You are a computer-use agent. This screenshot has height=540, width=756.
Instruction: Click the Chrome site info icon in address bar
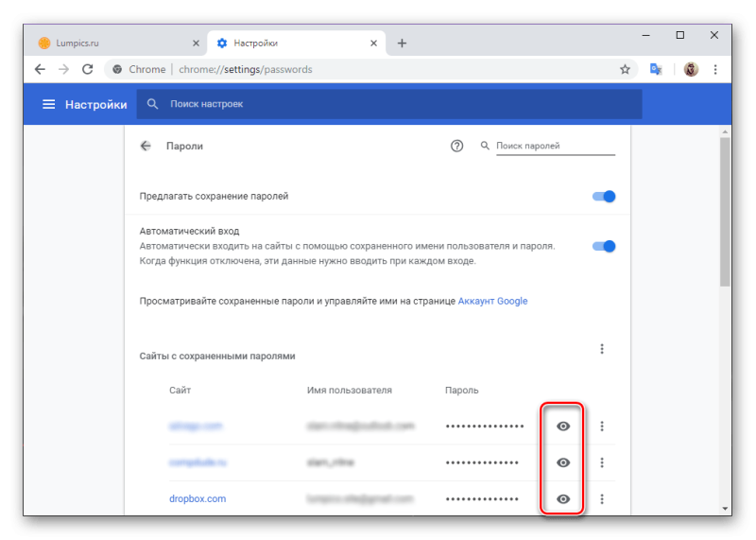(117, 69)
